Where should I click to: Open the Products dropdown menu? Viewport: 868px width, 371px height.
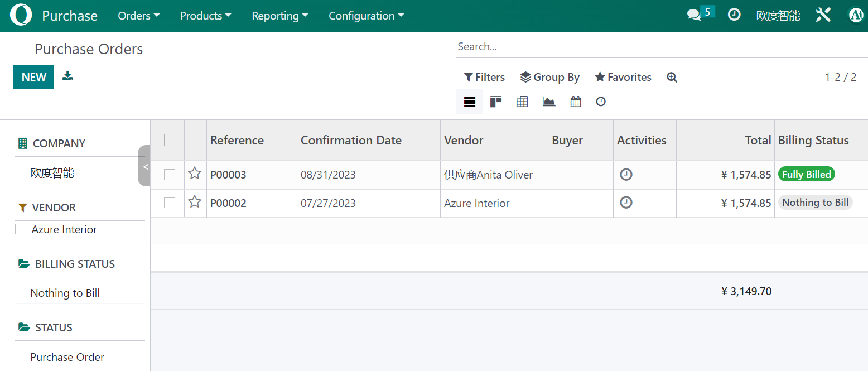[205, 16]
